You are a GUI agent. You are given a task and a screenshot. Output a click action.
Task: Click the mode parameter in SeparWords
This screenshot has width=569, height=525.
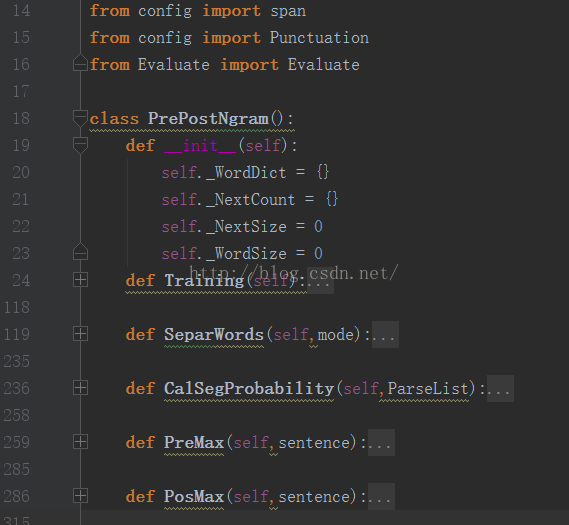[x=336, y=335]
